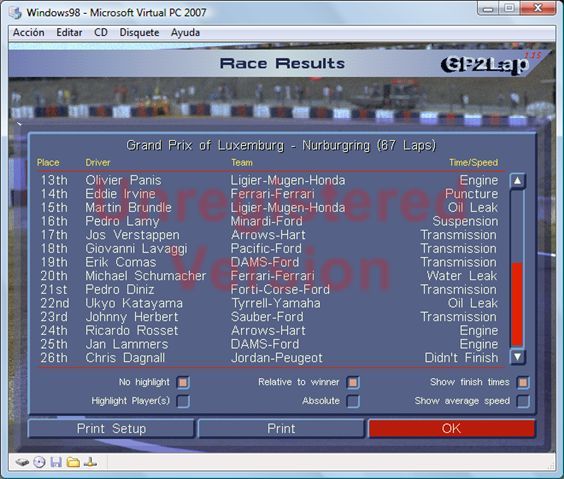The height and width of the screenshot is (479, 564).
Task: Click the CD drive icon in status bar
Action: tap(40, 462)
